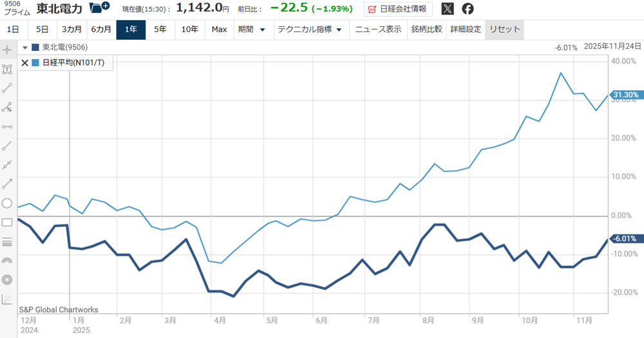This screenshot has height=338, width=644.
Task: Open the 日経会社情報 link
Action: pos(398,9)
